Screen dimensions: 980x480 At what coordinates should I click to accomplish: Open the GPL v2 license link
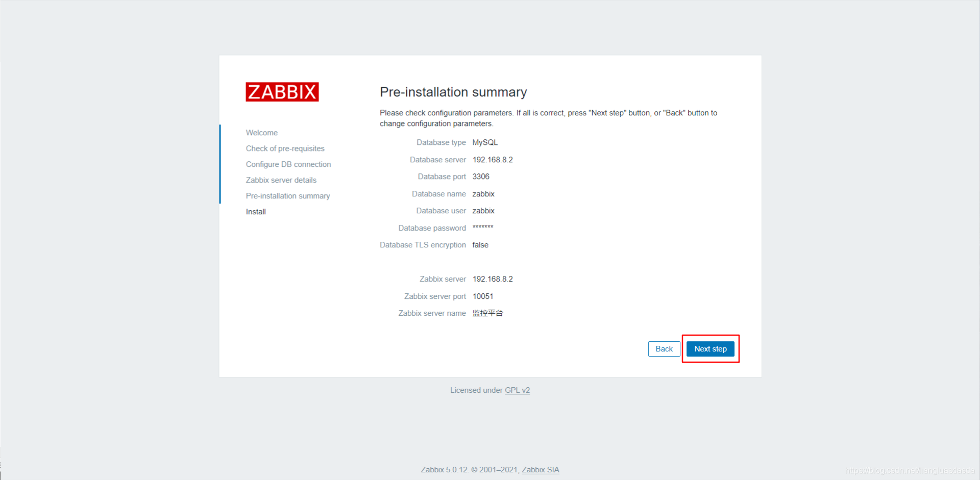[x=517, y=390]
